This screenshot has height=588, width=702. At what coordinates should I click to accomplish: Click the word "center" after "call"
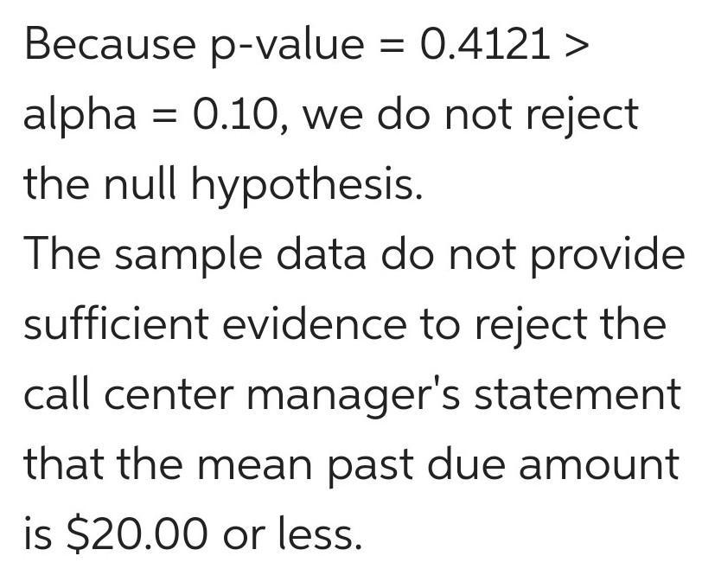pyautogui.click(x=169, y=394)
